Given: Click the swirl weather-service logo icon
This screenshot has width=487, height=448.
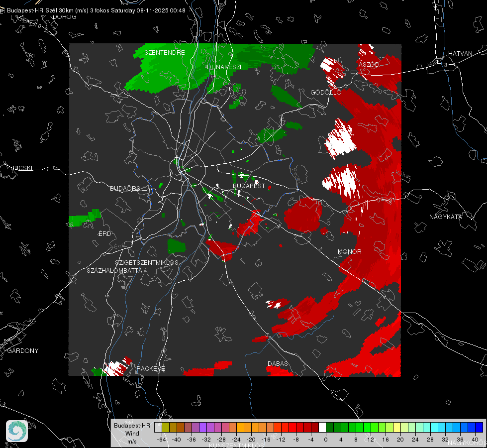Looking at the screenshot, I should click(17, 431).
